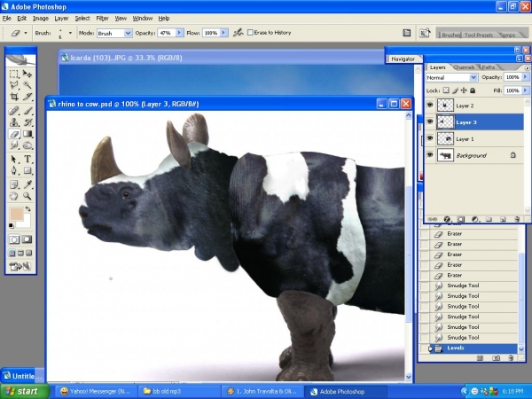This screenshot has width=532, height=399.
Task: Open layer Opacity slider arrow
Action: tap(525, 77)
